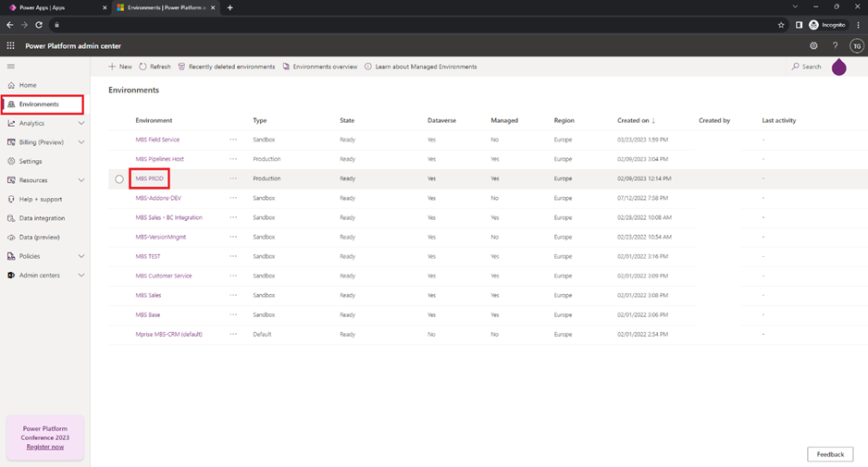The image size is (868, 467).
Task: Collapse the navigation hamburger menu
Action: pos(10,67)
